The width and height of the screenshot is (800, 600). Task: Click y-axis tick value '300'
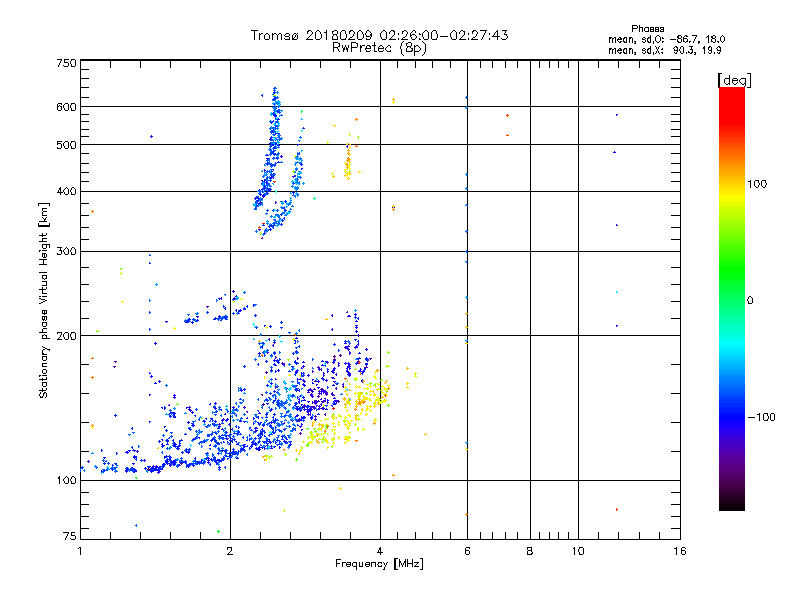point(66,252)
